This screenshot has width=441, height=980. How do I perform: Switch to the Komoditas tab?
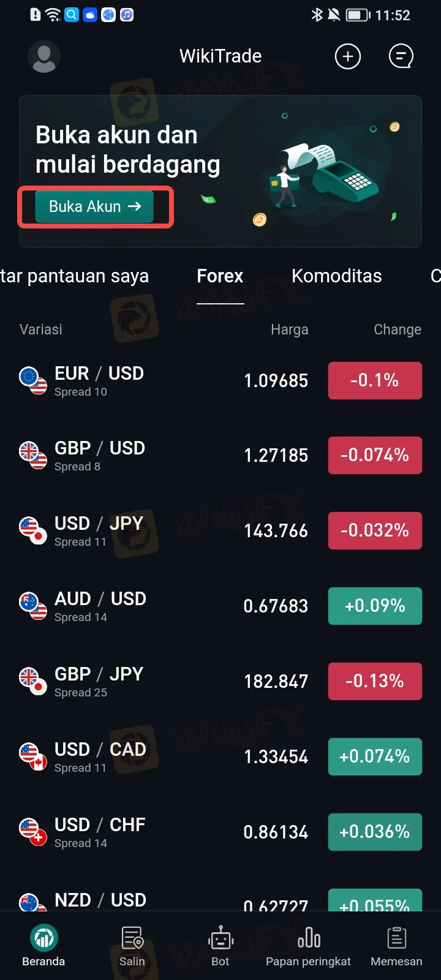(336, 276)
